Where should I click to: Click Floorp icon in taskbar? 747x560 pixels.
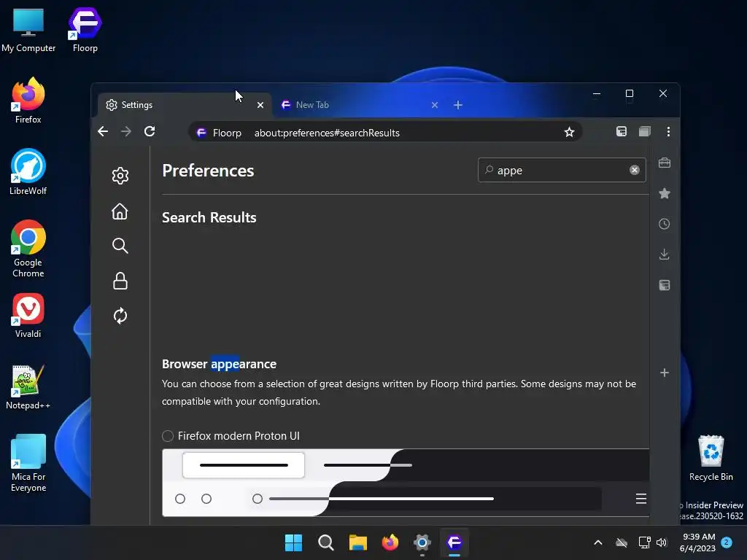pyautogui.click(x=454, y=542)
